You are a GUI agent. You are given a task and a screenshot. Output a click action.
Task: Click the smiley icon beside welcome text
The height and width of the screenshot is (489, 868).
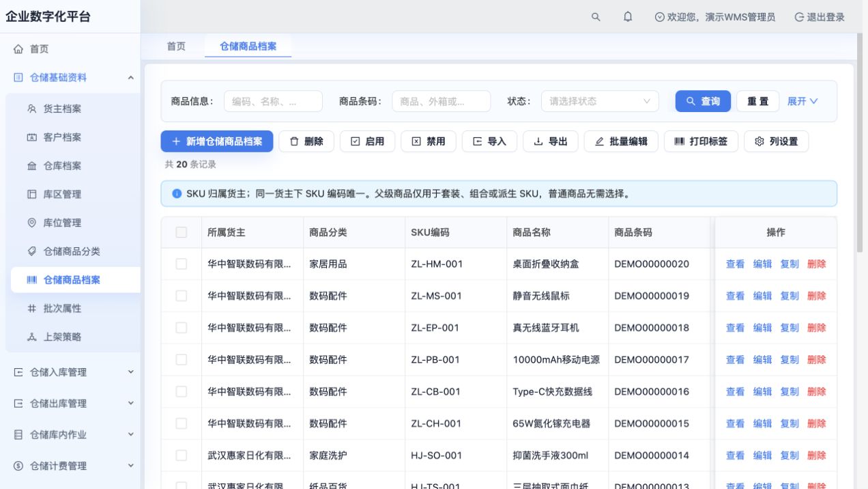point(659,17)
